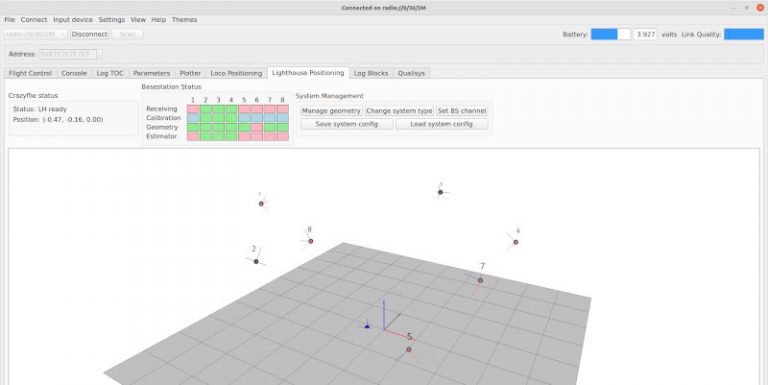Click Estimator status cell for basestation 8

282,136
